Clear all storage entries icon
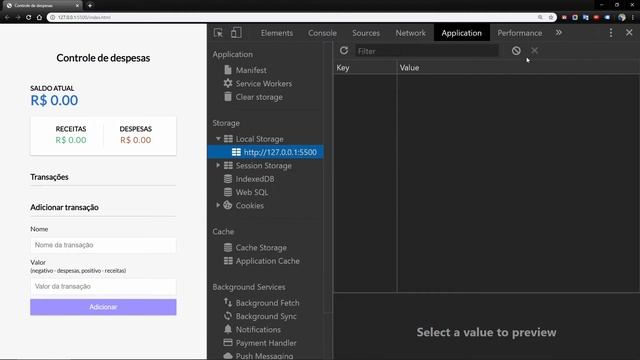Screen dimensions: 640x360 coord(516,51)
